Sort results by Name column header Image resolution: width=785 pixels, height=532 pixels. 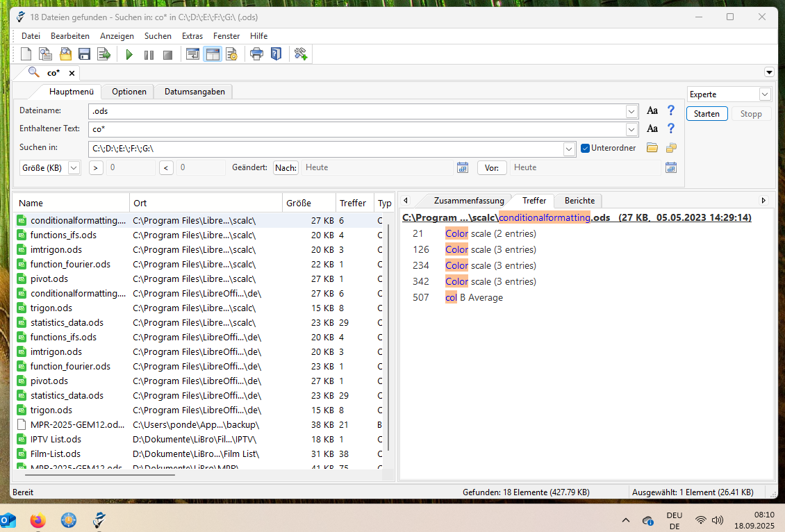pyautogui.click(x=71, y=203)
